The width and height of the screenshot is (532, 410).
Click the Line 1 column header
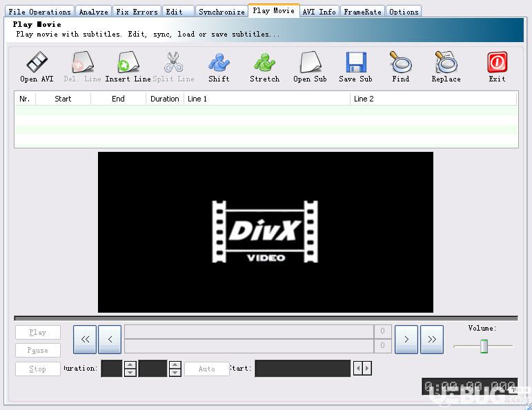(x=267, y=99)
